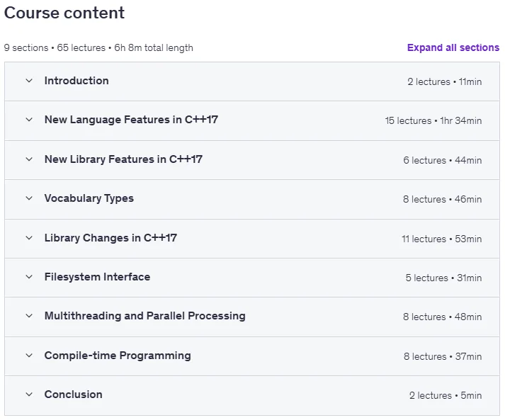
Task: Open New Library Features in C++17 title
Action: [123, 159]
